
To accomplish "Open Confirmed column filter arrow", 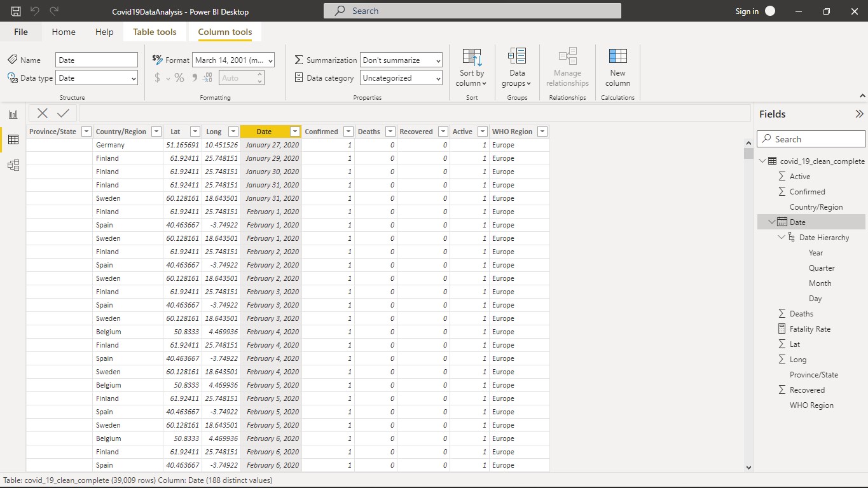I will 348,132.
